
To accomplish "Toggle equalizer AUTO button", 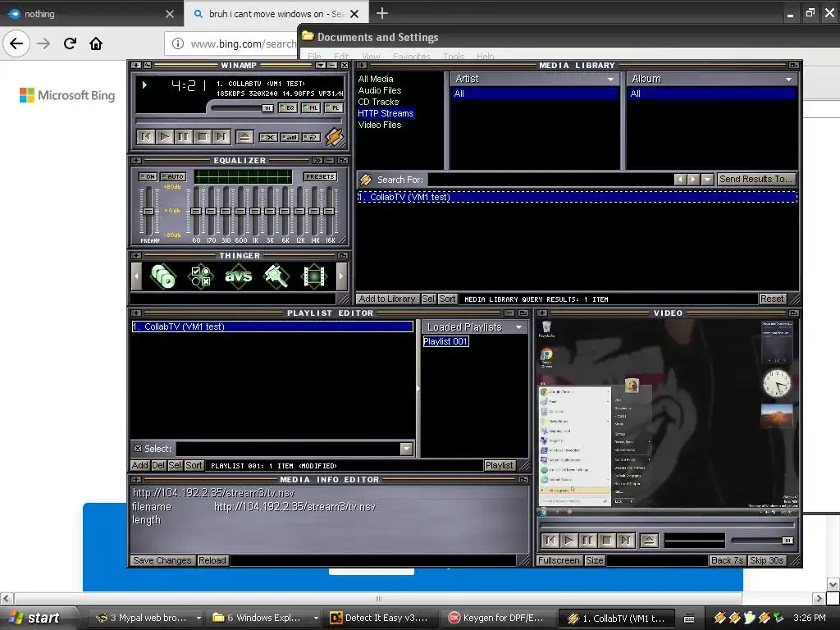I will (173, 177).
